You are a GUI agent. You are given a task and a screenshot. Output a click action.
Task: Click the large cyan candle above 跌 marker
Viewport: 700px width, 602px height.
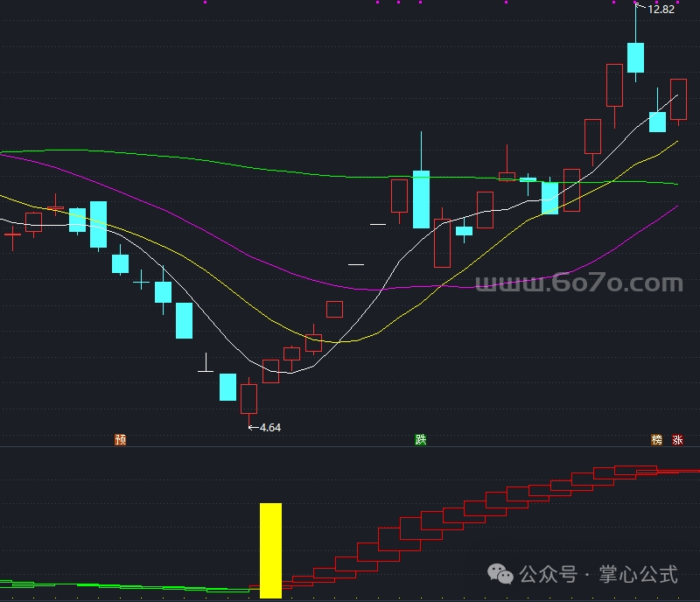(421, 199)
